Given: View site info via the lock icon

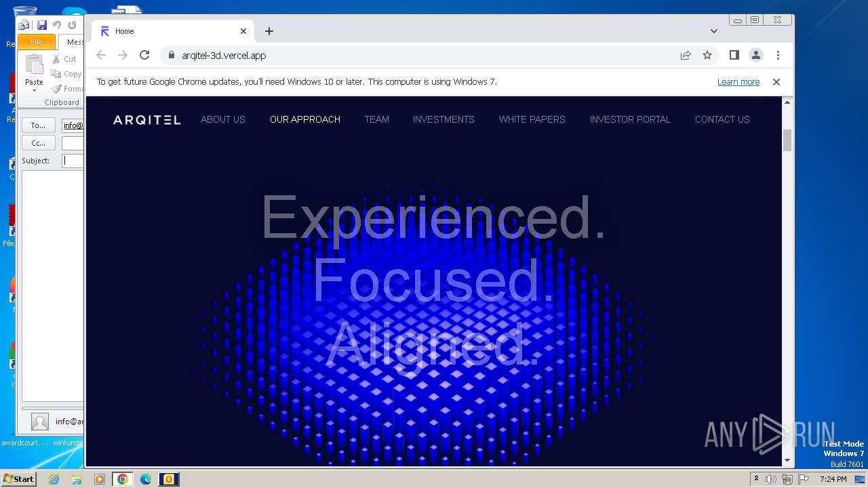Looking at the screenshot, I should click(171, 56).
